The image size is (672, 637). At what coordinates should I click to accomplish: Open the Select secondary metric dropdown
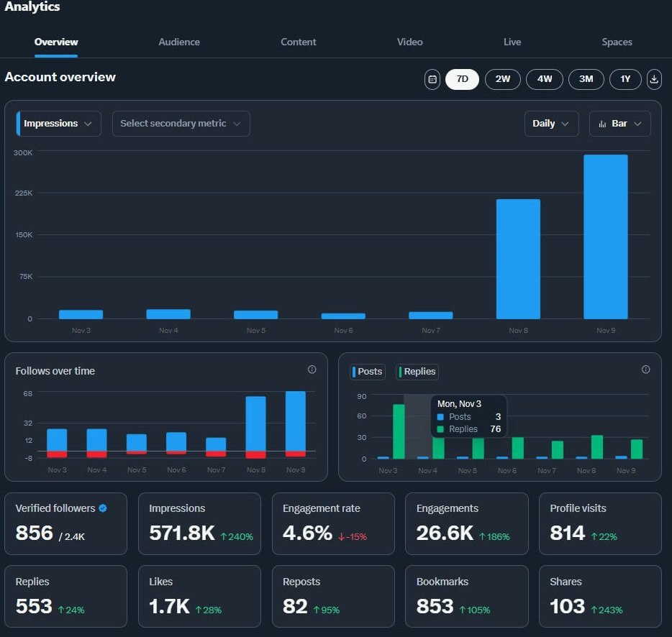pos(181,124)
